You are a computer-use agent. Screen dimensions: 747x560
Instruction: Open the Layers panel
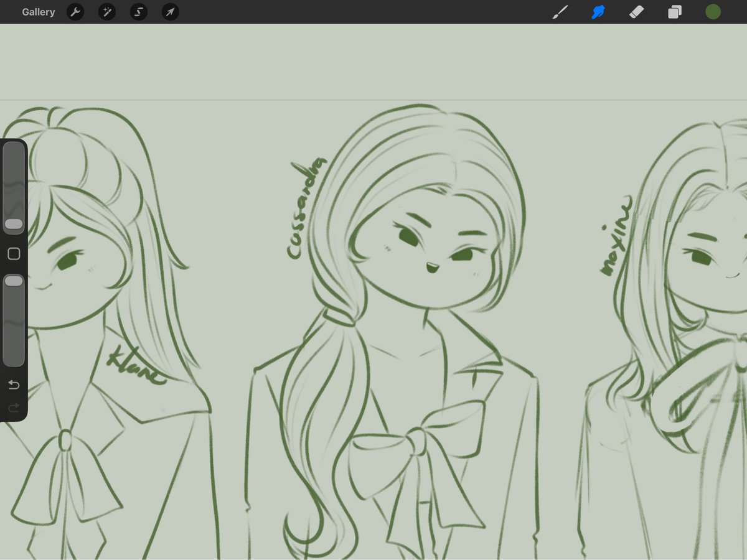675,12
